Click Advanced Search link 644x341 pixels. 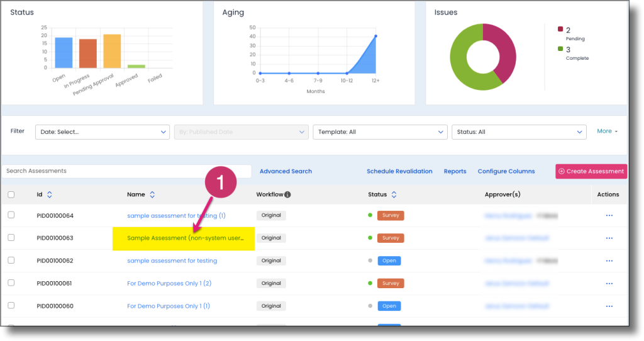286,171
